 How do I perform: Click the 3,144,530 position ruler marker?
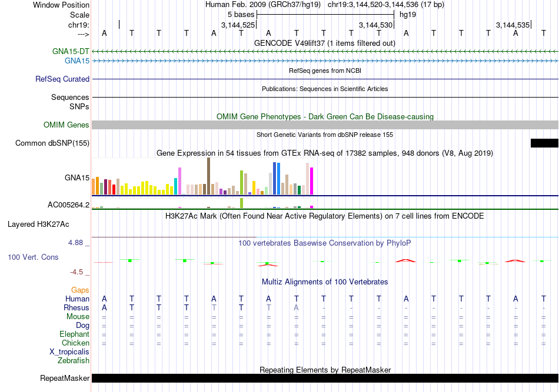point(376,25)
